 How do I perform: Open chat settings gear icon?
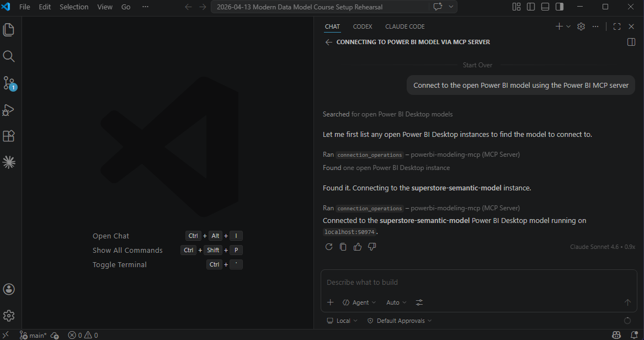coord(581,26)
